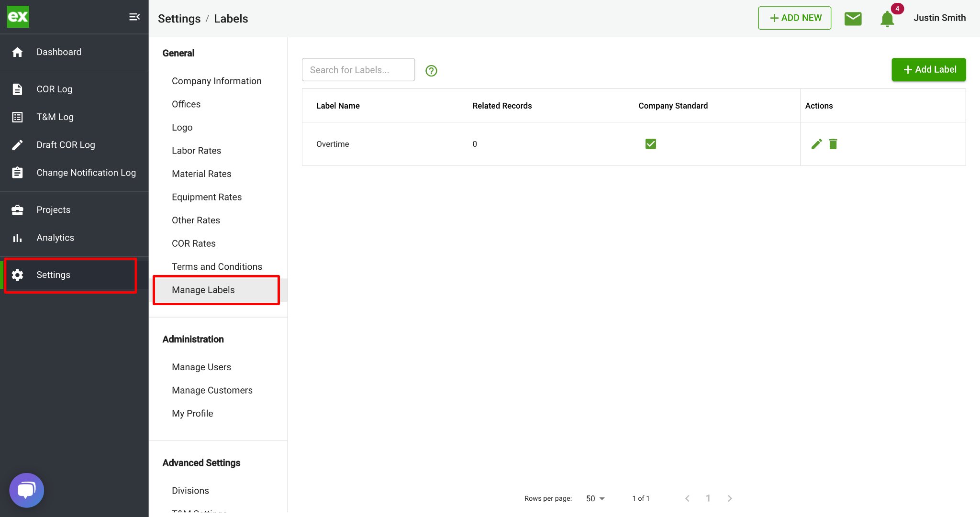Click the Search for Labels field
Screen dimensions: 980x517
coord(358,70)
